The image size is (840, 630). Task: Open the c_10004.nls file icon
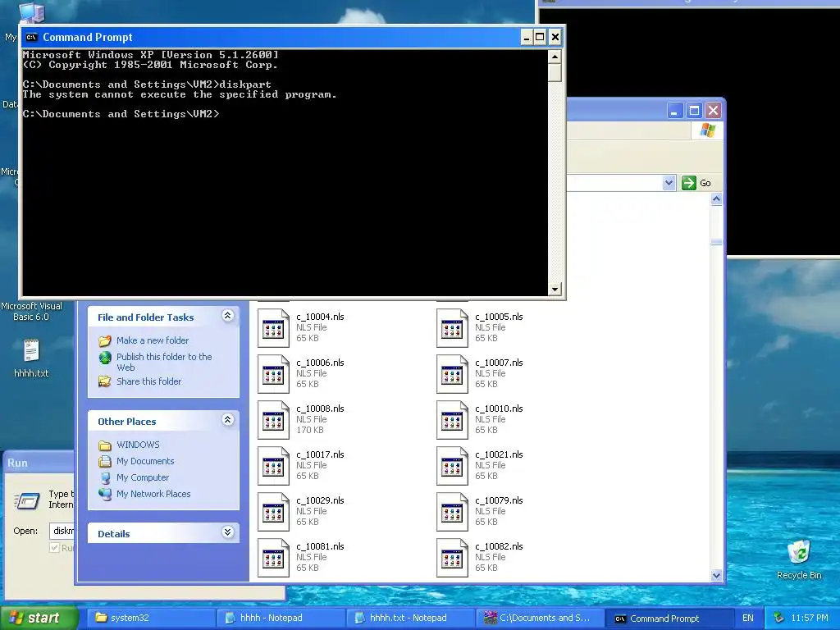tap(273, 328)
